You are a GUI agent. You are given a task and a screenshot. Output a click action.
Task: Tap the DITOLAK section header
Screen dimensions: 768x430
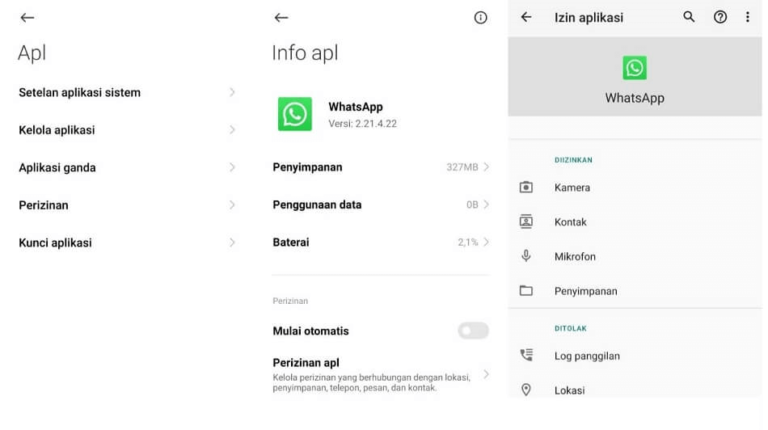tap(570, 328)
